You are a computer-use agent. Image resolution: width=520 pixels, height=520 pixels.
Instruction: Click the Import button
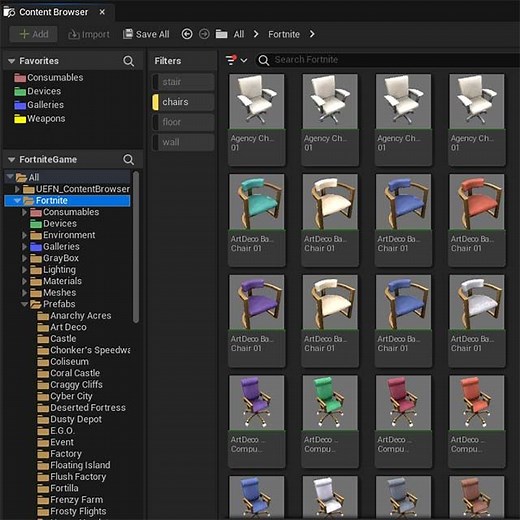pyautogui.click(x=89, y=34)
